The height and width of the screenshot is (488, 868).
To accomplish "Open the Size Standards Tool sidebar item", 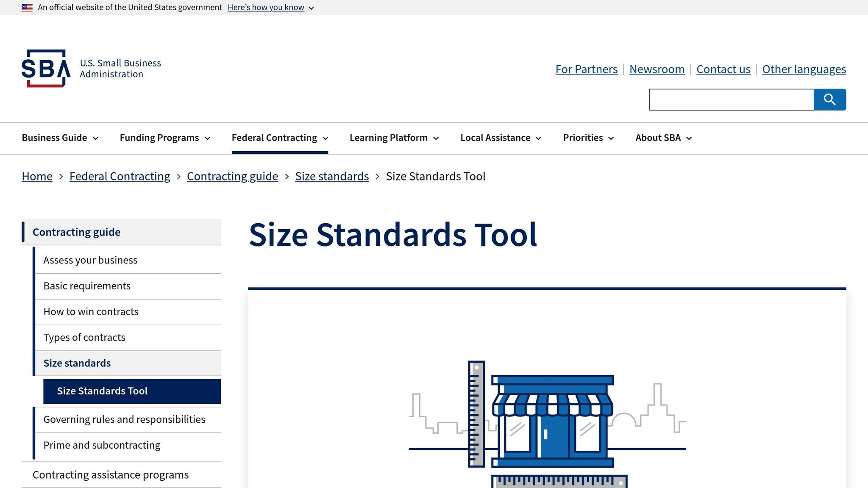I will 103,391.
